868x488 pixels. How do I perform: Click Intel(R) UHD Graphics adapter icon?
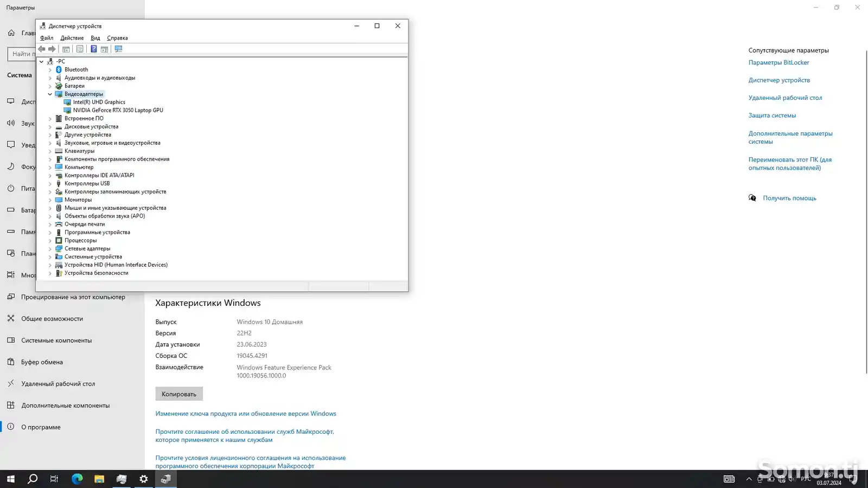[x=67, y=102]
